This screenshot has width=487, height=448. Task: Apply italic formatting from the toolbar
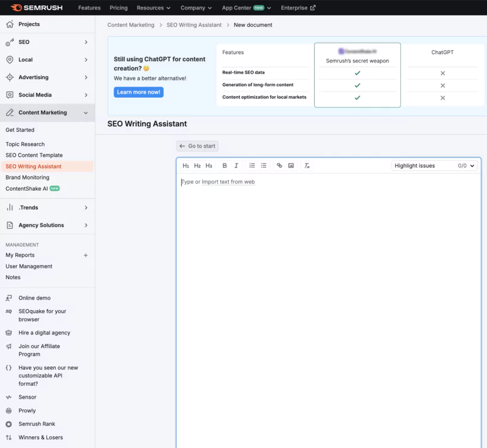coord(236,165)
